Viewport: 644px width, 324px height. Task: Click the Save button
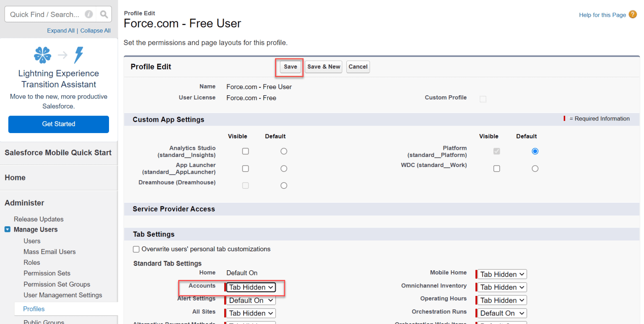click(x=291, y=67)
